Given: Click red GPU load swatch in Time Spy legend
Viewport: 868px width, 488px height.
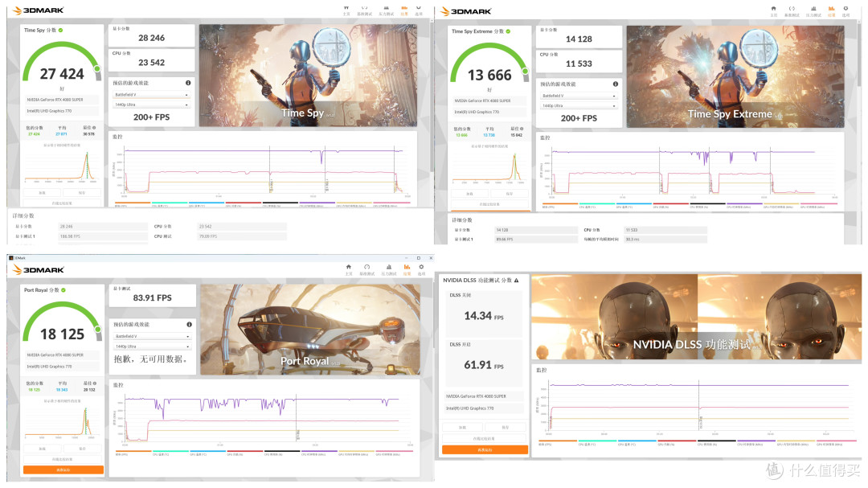Looking at the screenshot, I should pos(244,202).
